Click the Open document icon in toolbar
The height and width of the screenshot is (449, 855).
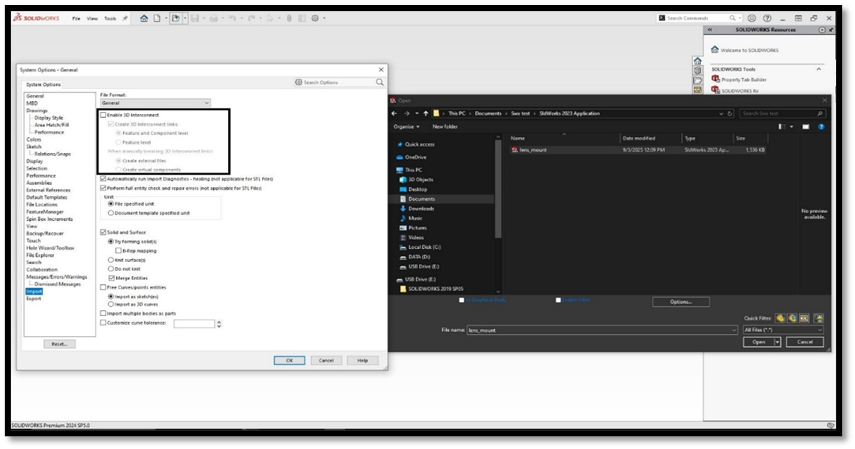[x=176, y=18]
